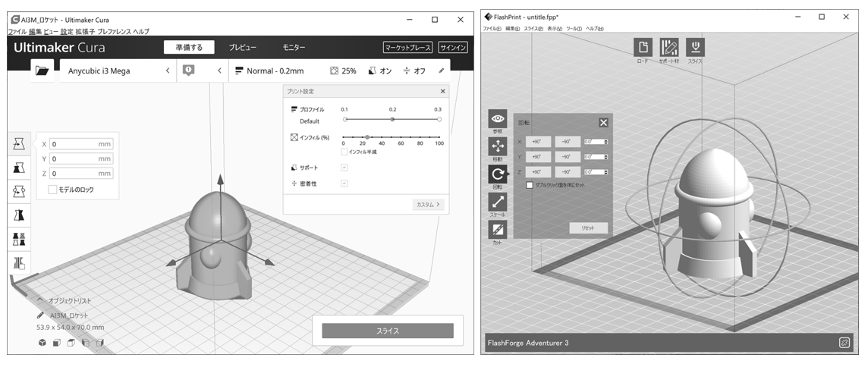868x367 pixels.
Task: Toggle インフィル半減 checkbox
Action: (344, 152)
